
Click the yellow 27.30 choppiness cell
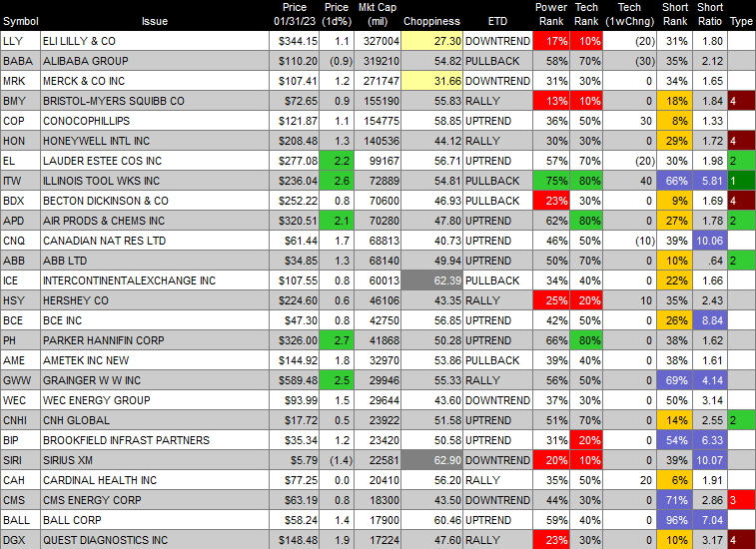432,41
